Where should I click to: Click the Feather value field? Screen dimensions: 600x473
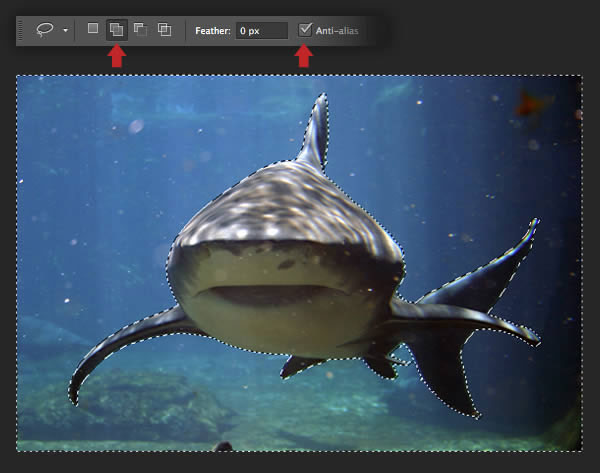(262, 31)
